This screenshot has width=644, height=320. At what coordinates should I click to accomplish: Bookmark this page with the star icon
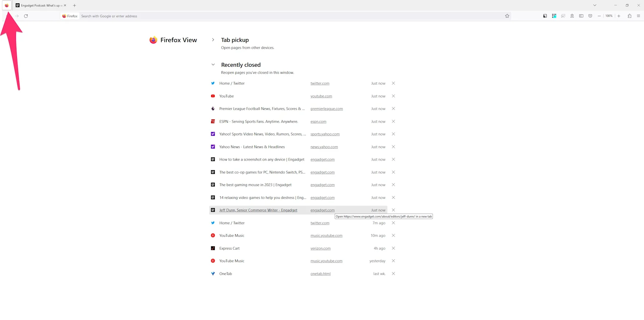(x=507, y=16)
